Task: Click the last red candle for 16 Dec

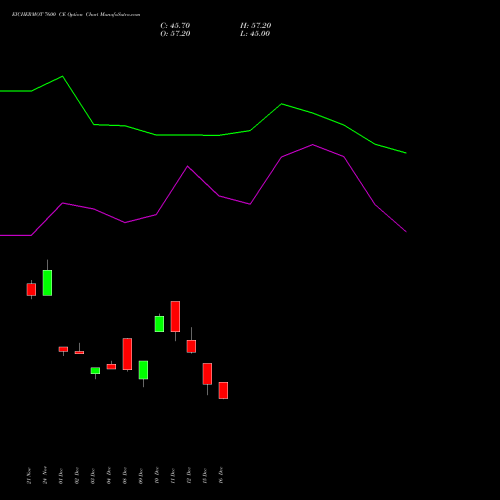Action: (x=223, y=390)
